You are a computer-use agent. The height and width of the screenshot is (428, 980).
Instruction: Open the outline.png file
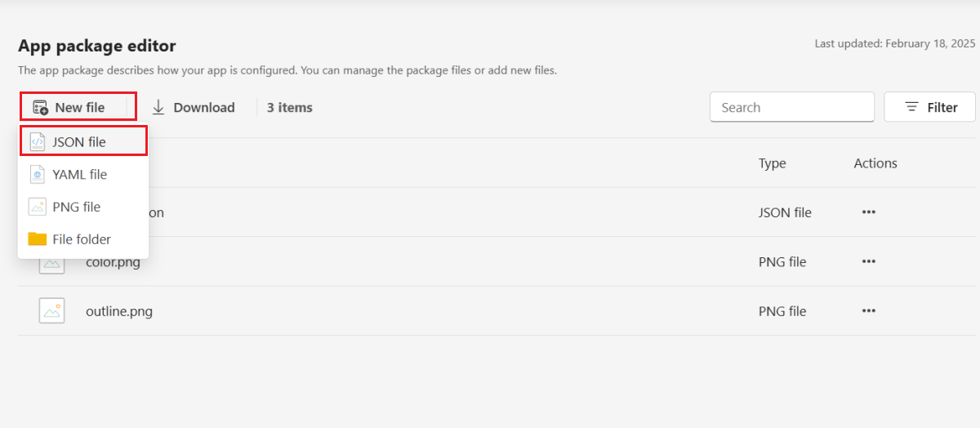coord(119,311)
